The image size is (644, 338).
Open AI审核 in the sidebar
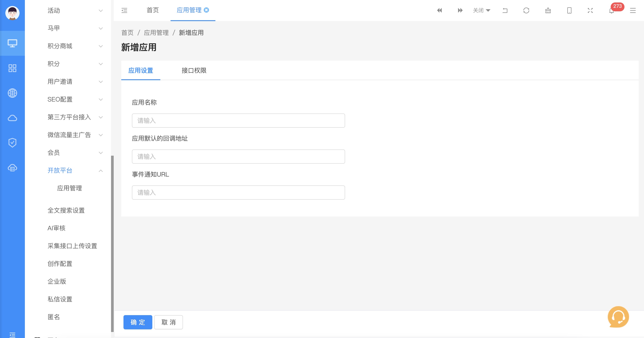point(56,228)
